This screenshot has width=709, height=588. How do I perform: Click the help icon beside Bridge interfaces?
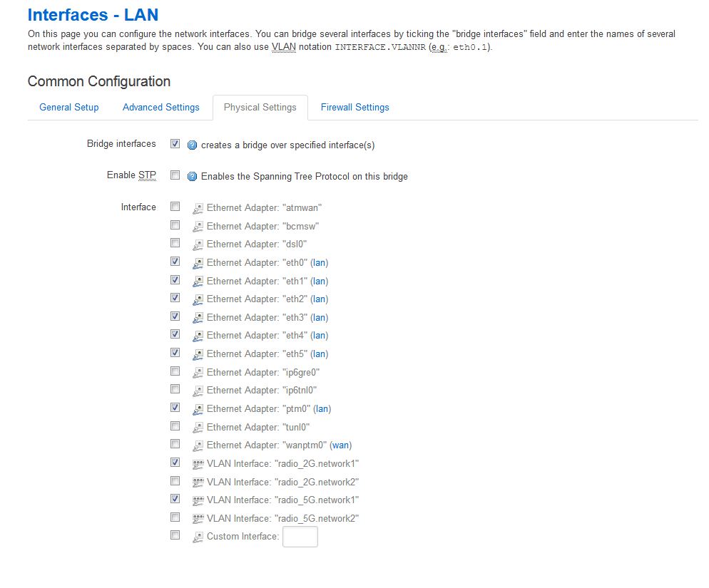click(x=192, y=145)
